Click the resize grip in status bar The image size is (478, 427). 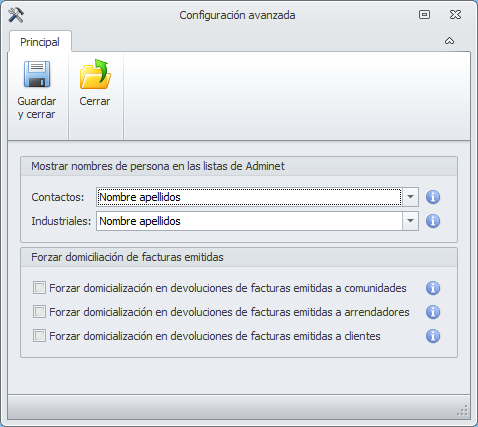coord(463,411)
